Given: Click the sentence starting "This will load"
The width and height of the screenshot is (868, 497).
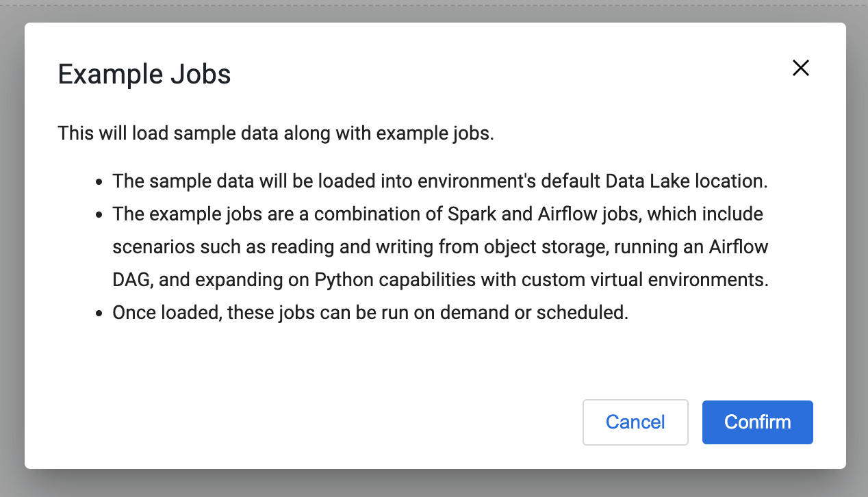Looking at the screenshot, I should click(276, 133).
